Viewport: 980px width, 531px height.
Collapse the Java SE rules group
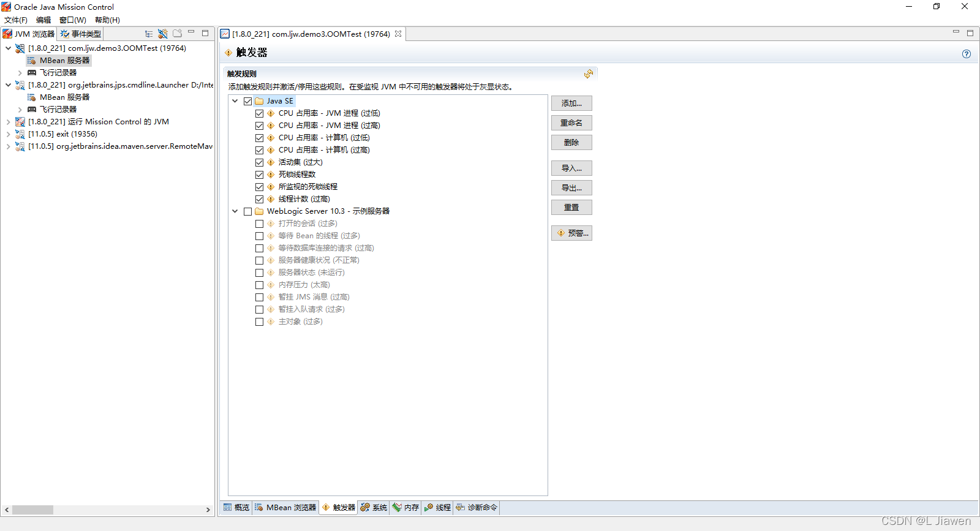pyautogui.click(x=235, y=101)
